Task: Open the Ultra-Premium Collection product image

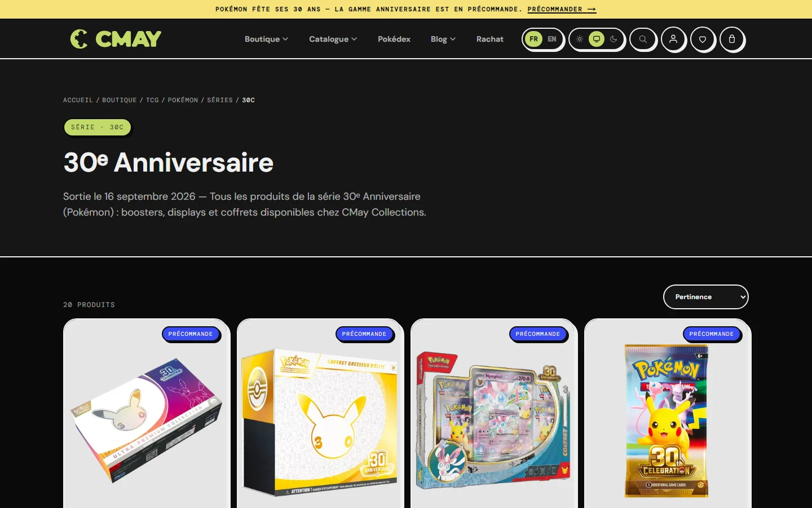Action: pos(147,421)
